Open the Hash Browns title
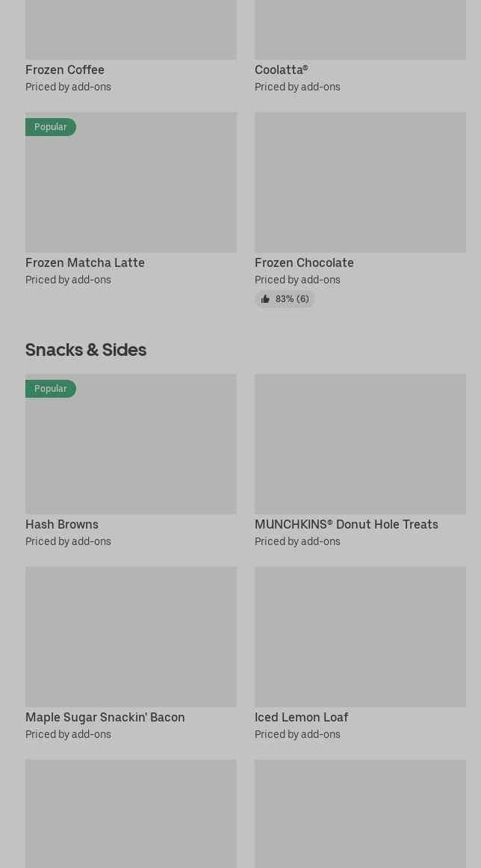 click(62, 524)
